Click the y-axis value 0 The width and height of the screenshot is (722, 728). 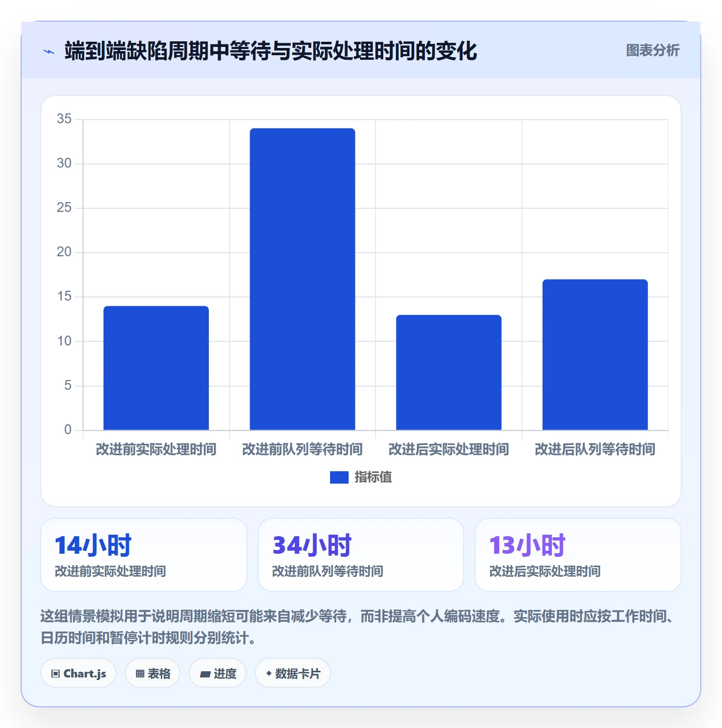(x=68, y=430)
